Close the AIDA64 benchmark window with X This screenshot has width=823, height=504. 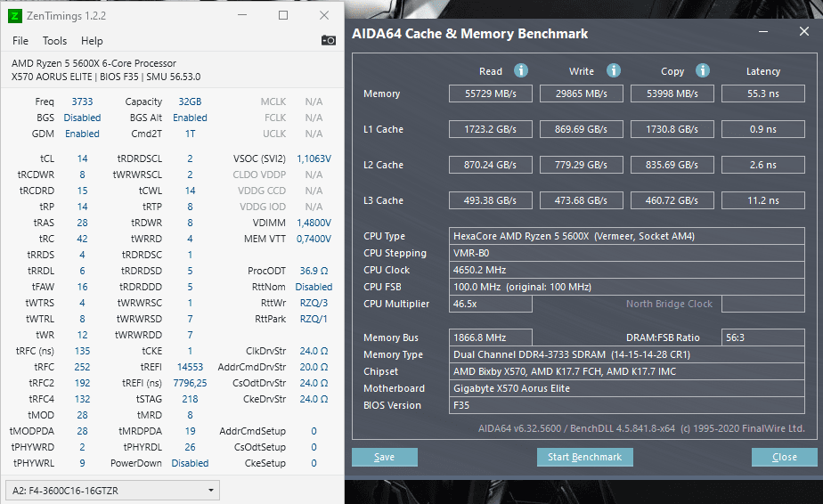click(x=804, y=31)
